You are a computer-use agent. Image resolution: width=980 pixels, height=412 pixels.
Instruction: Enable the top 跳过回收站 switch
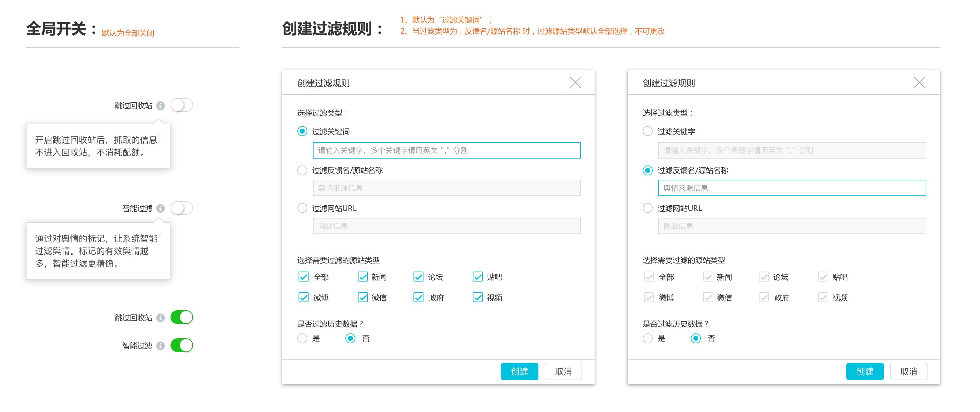pos(181,106)
